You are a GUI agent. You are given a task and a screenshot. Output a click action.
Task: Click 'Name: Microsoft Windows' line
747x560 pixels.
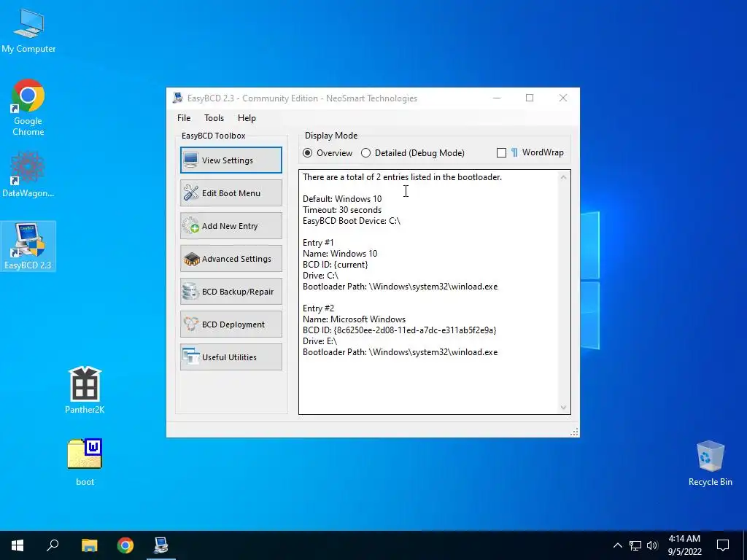coord(354,319)
